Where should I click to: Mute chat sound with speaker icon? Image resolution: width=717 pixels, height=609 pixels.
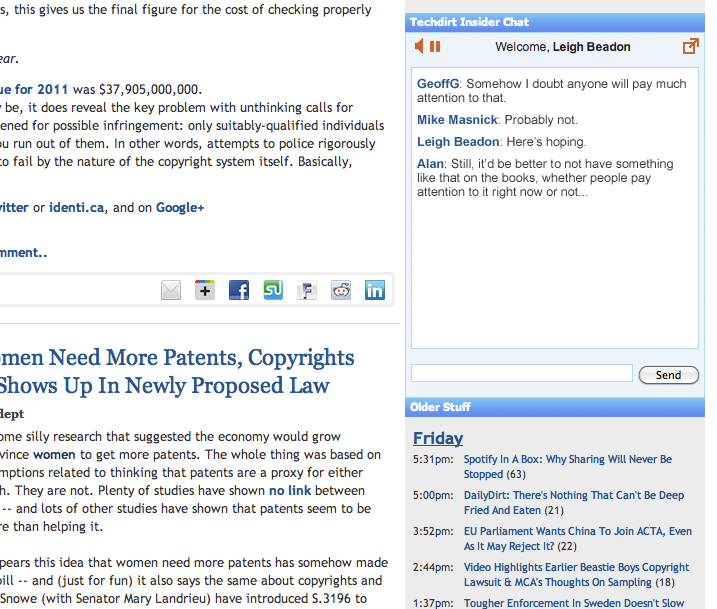pos(419,46)
